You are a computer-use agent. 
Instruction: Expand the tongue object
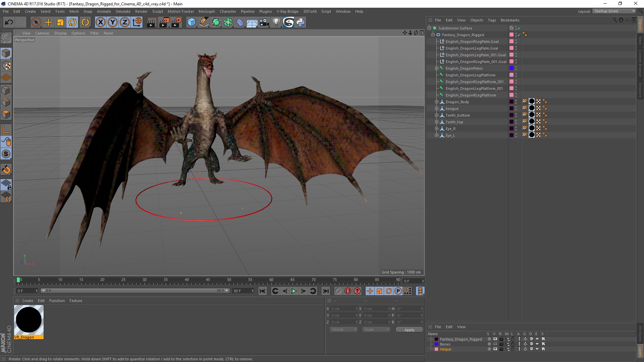[436, 109]
